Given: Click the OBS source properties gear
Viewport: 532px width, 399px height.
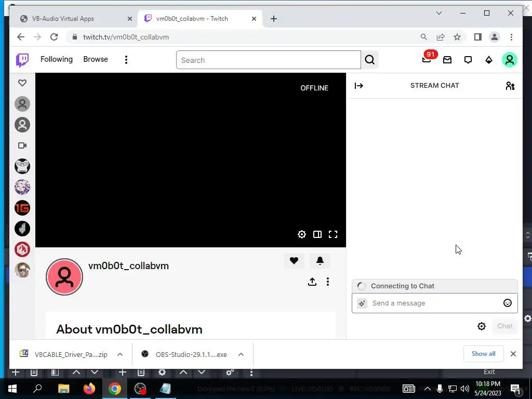Looking at the screenshot, I should pos(162,372).
